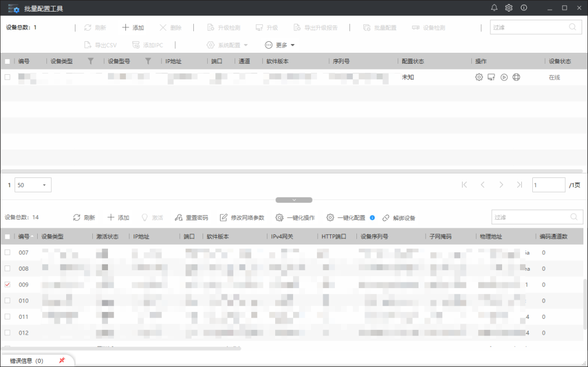Open the page size dropdown showing 50

coord(33,185)
